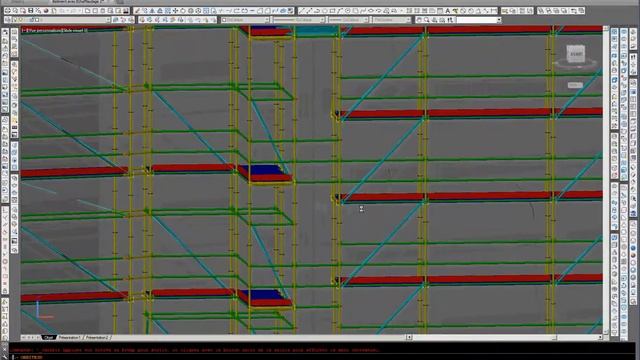Close the command line with its X icon
The height and width of the screenshot is (360, 640).
[x=4, y=349]
